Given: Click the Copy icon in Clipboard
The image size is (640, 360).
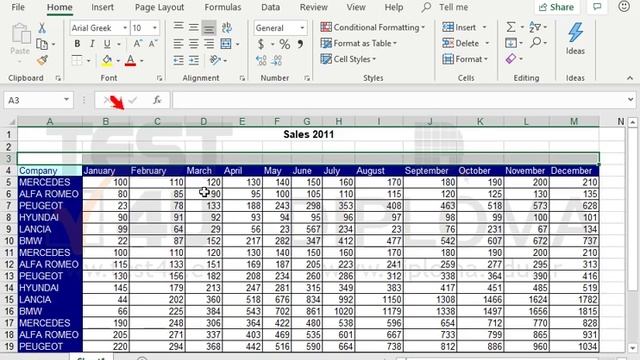Looking at the screenshot, I should [x=42, y=44].
